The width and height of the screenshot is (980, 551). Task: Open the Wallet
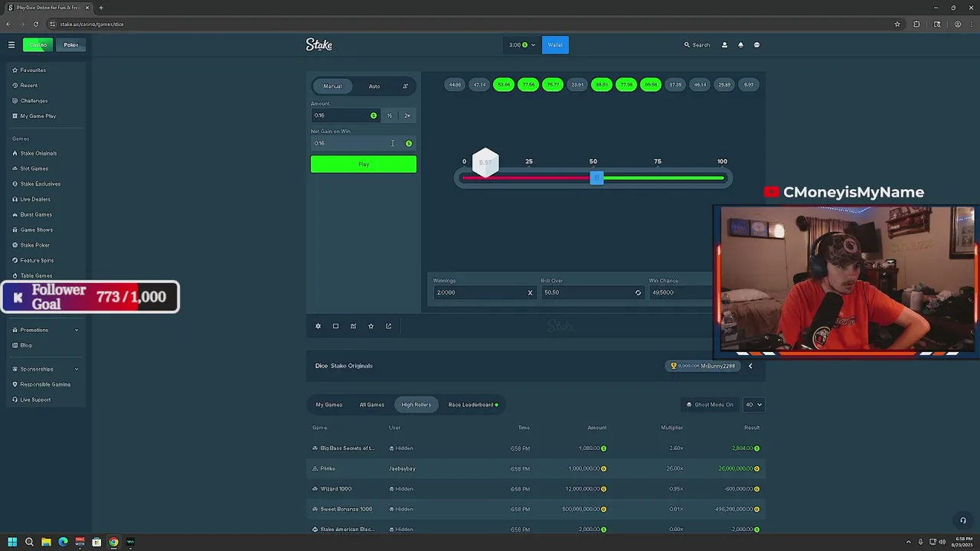(555, 45)
